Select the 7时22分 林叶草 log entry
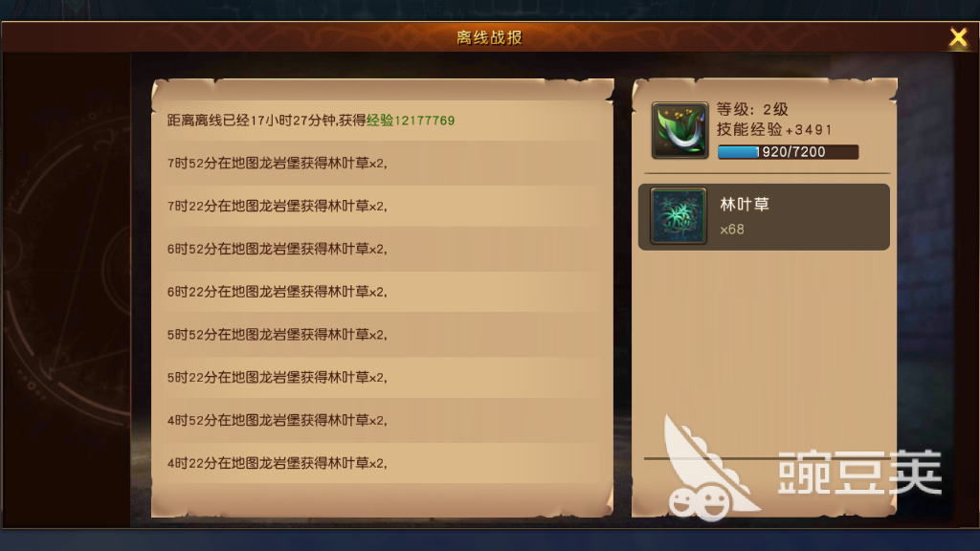Image resolution: width=980 pixels, height=551 pixels. (x=383, y=207)
